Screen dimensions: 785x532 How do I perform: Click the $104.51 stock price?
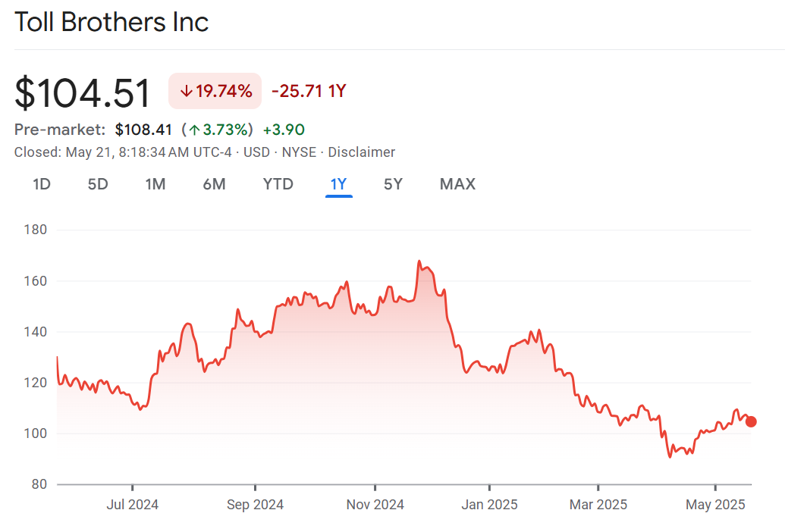83,93
